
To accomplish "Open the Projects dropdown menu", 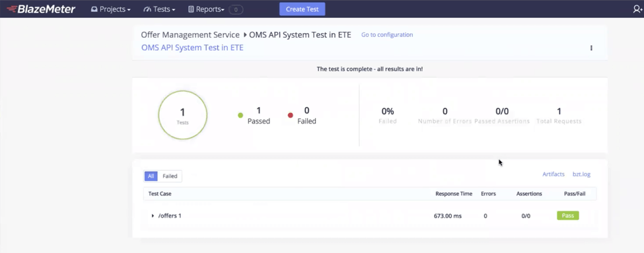I will pyautogui.click(x=111, y=9).
